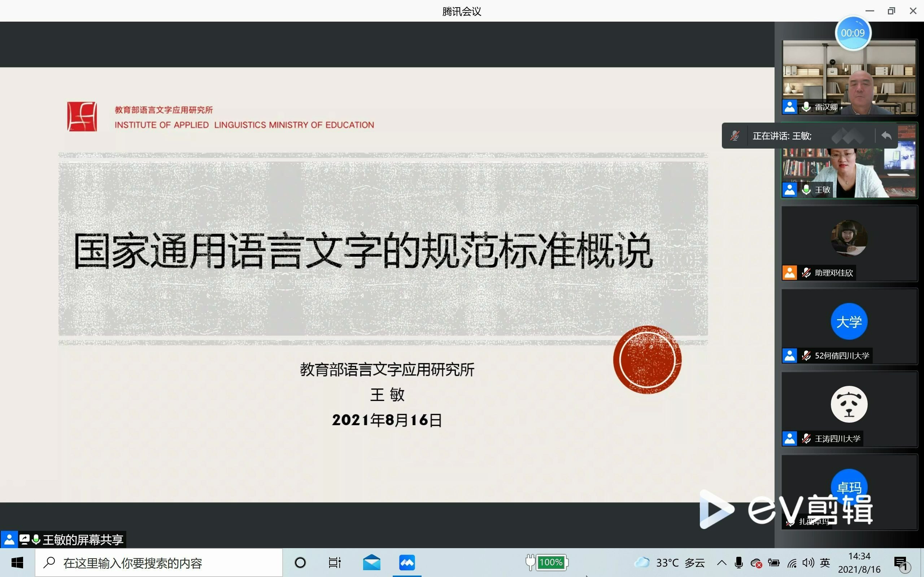Open the Windows Start menu
The height and width of the screenshot is (577, 924).
[x=17, y=562]
